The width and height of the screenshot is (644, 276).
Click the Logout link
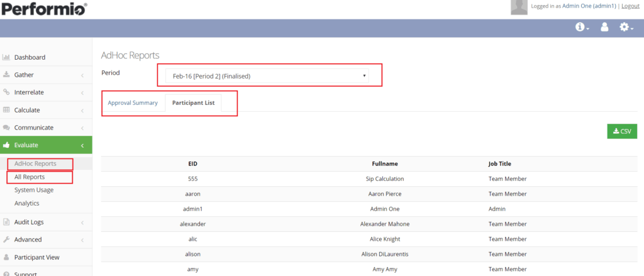pyautogui.click(x=630, y=6)
